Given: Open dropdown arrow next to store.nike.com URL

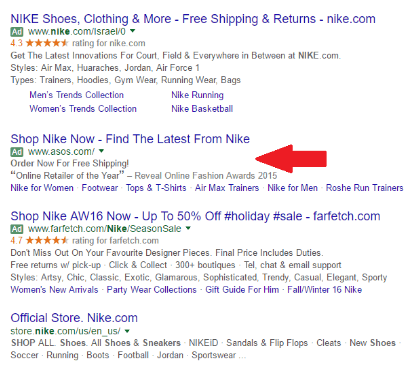Looking at the screenshot, I should [x=127, y=331].
